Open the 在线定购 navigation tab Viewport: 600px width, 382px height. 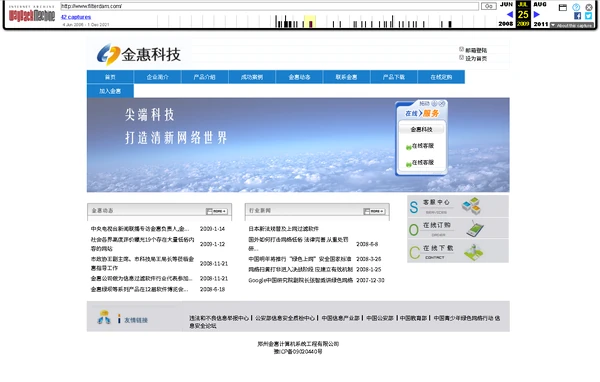441,77
